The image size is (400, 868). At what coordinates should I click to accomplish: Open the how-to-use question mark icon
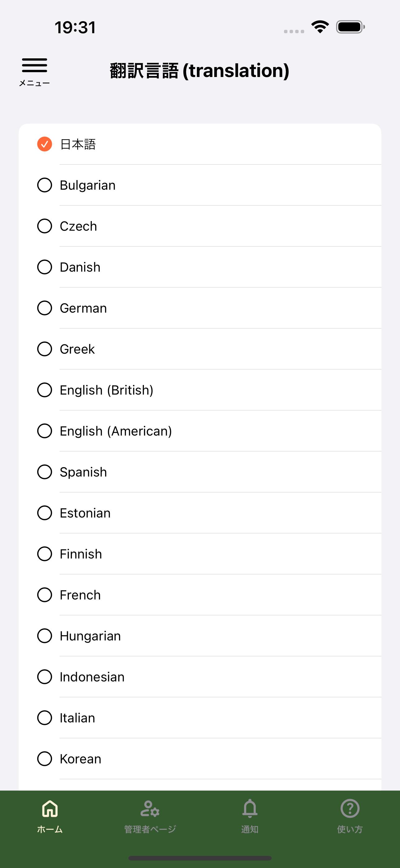(350, 809)
